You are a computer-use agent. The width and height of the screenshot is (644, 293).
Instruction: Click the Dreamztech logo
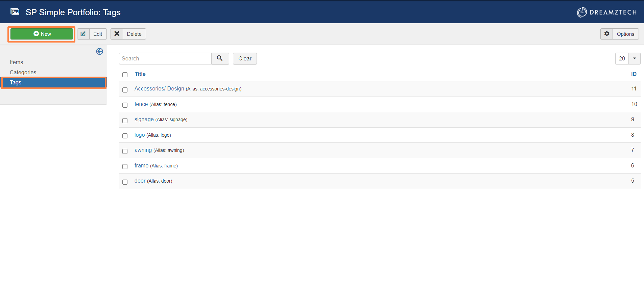pyautogui.click(x=607, y=12)
